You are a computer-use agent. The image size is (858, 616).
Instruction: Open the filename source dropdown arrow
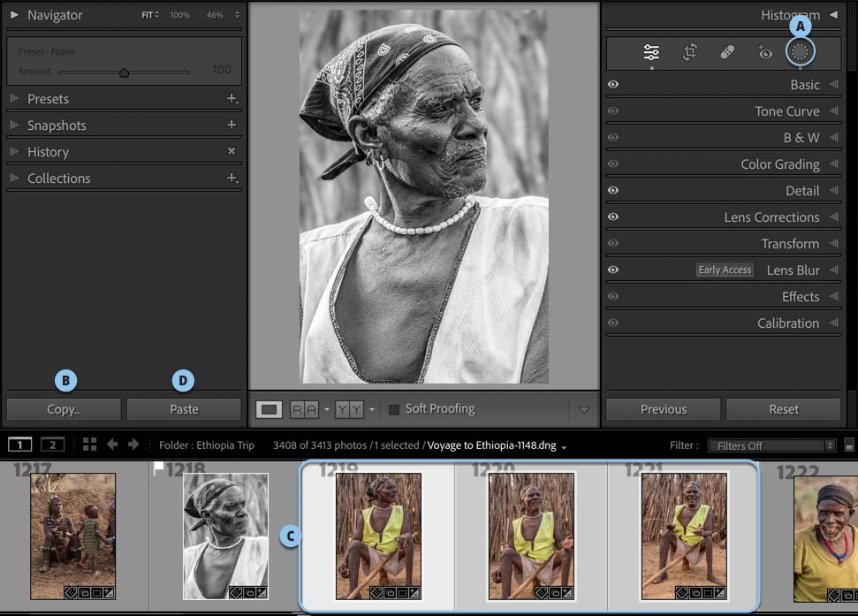[x=564, y=447]
